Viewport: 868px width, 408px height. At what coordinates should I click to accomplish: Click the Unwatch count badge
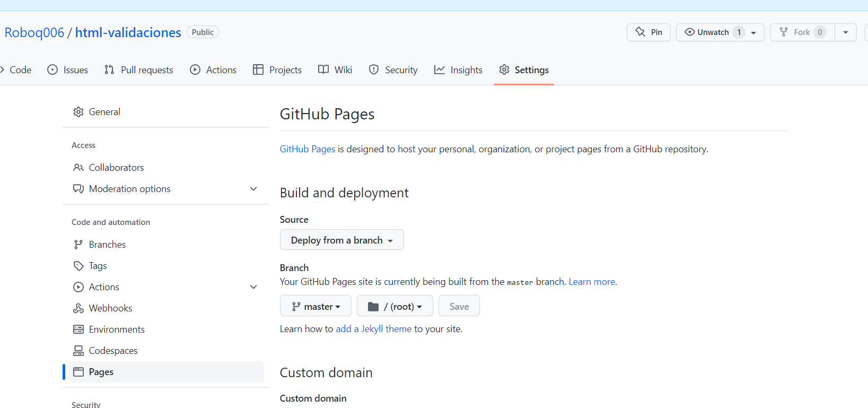(x=739, y=32)
